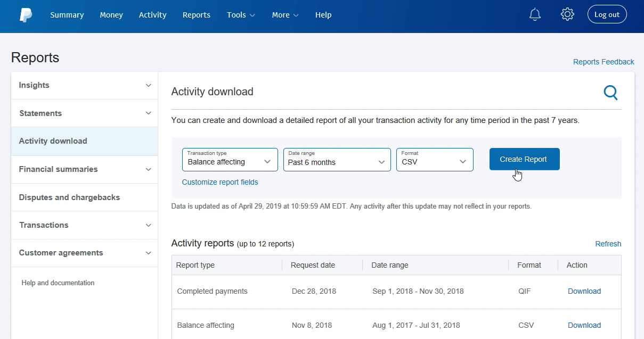Image resolution: width=644 pixels, height=339 pixels.
Task: Open Disputes and chargebacks in sidebar
Action: pyautogui.click(x=84, y=197)
